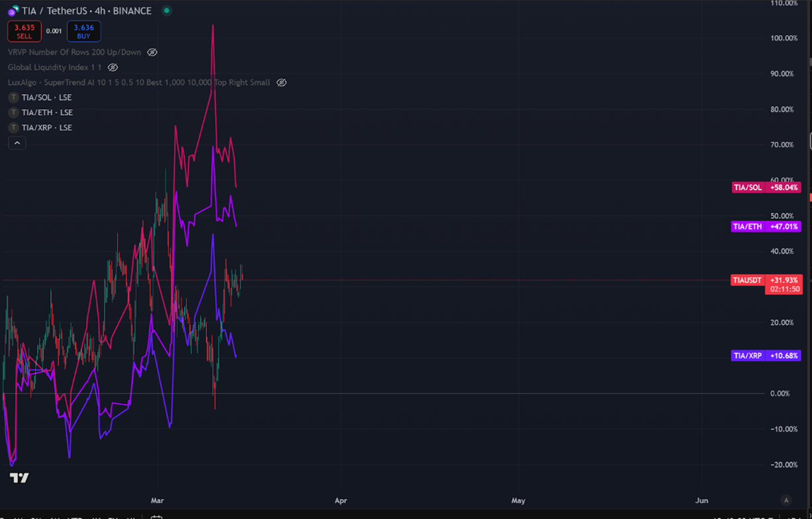This screenshot has height=519, width=812.
Task: Click the -20.00% level on price axis
Action: 784,465
